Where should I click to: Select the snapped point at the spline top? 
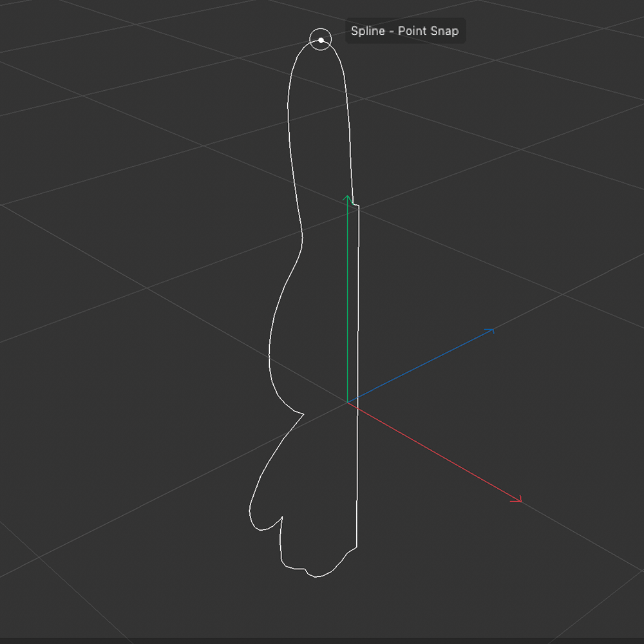tap(321, 40)
